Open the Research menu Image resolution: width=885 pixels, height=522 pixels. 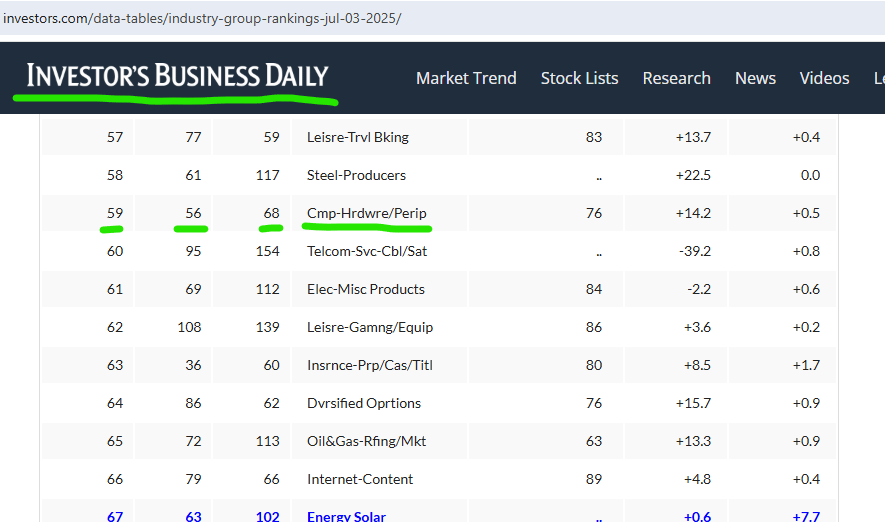click(x=676, y=78)
